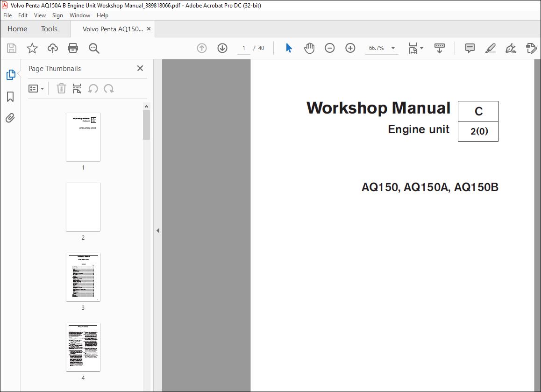Open the File menu

pyautogui.click(x=7, y=15)
